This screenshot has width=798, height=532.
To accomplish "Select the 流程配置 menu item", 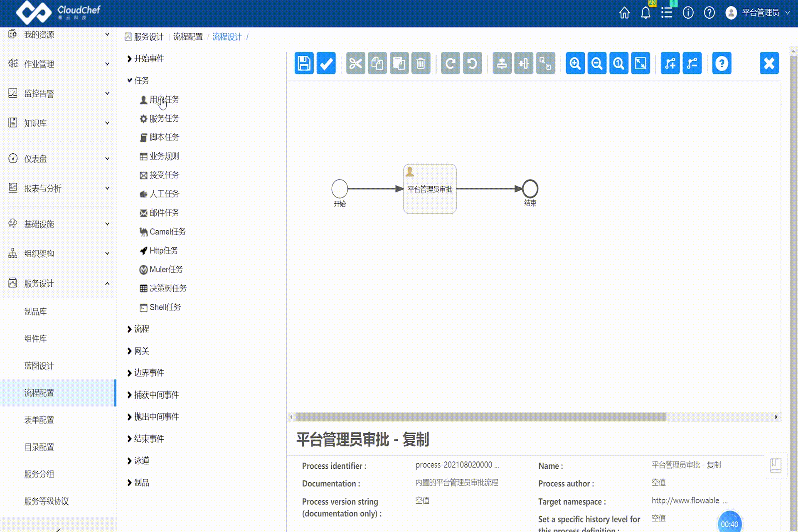I will [58, 393].
